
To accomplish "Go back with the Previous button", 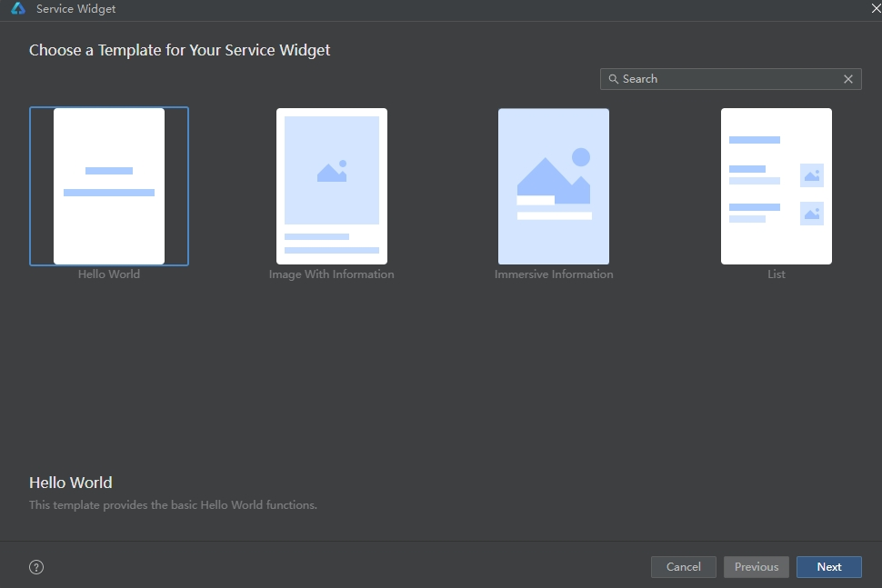I will click(x=757, y=566).
